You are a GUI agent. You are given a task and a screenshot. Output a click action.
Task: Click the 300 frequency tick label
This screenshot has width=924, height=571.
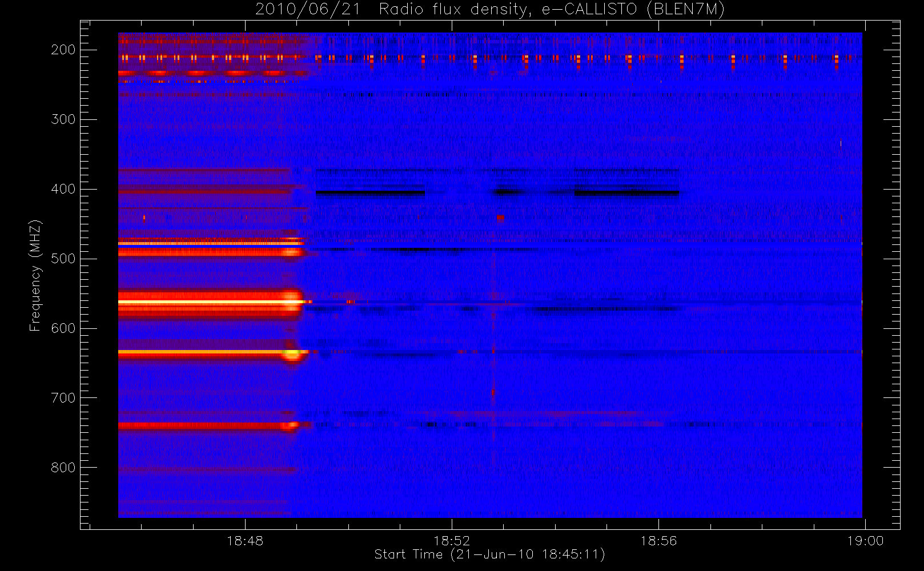click(x=63, y=119)
